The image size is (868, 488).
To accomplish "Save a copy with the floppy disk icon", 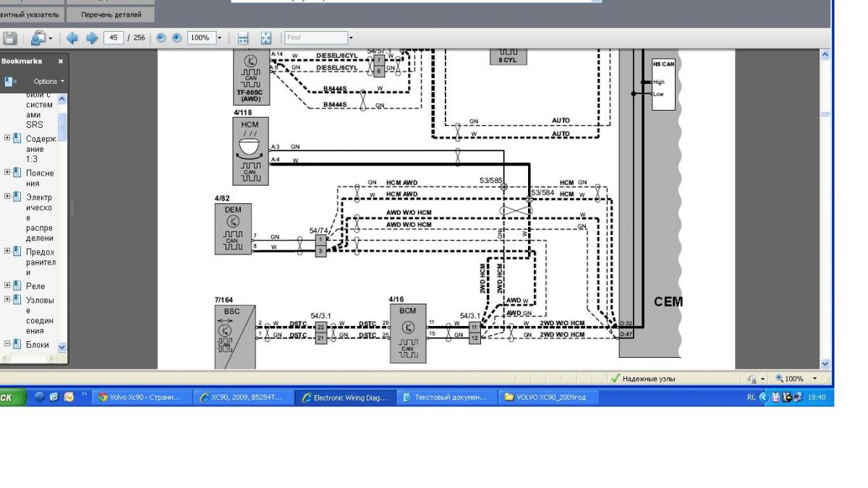I will click(x=10, y=38).
